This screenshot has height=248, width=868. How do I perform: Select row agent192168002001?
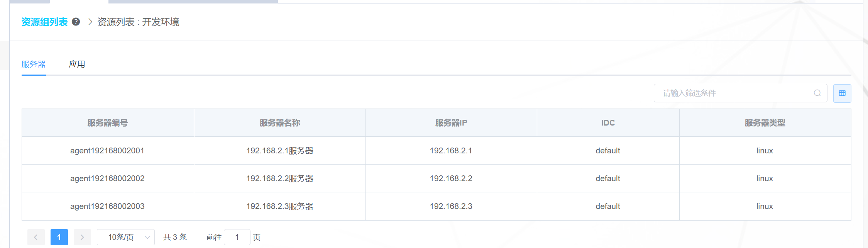click(x=107, y=151)
